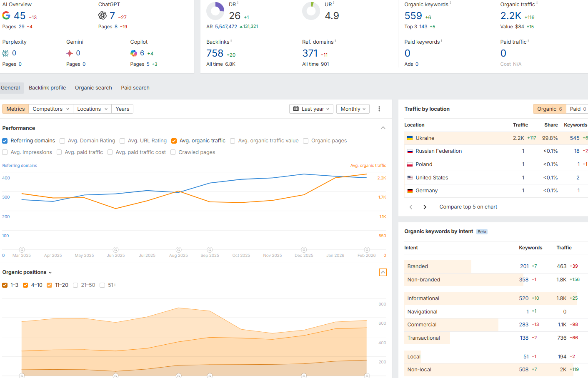
Task: Click the three-dot chart options icon
Action: click(x=379, y=109)
